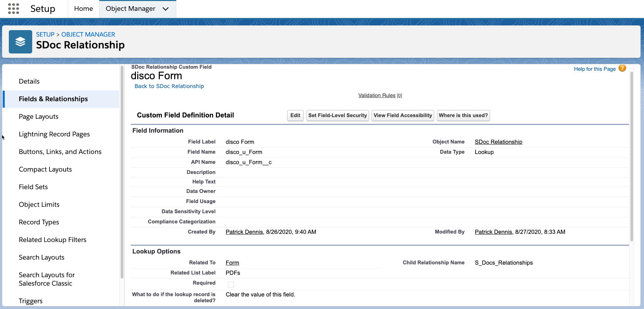Open Object Limits in sidebar

click(61, 205)
